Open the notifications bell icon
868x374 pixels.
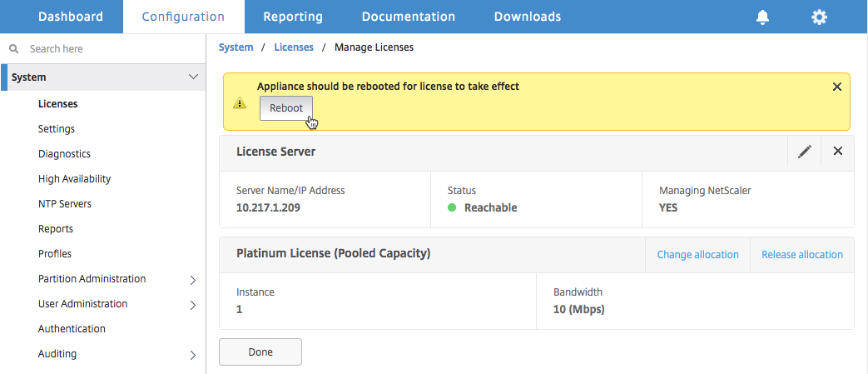(x=763, y=17)
